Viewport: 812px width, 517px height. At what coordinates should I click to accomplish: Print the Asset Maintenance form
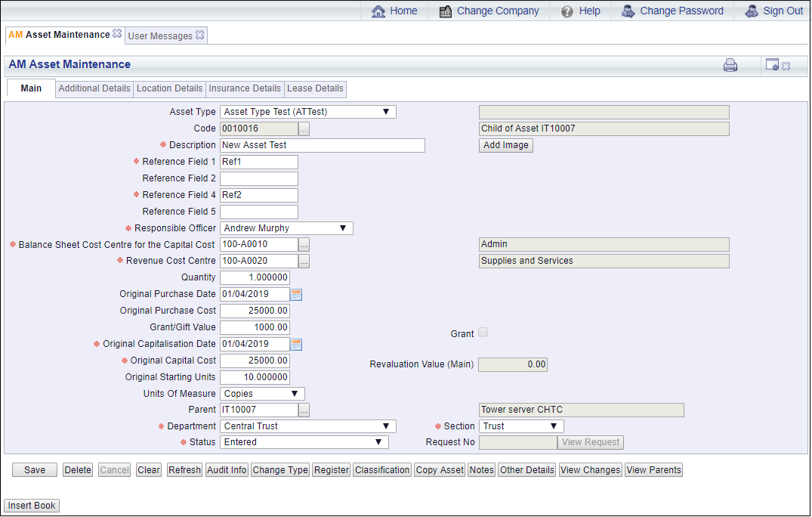click(730, 65)
